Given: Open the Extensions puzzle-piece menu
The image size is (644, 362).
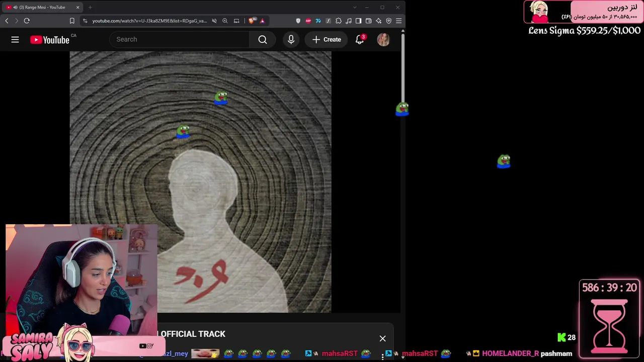Looking at the screenshot, I should pos(338,21).
